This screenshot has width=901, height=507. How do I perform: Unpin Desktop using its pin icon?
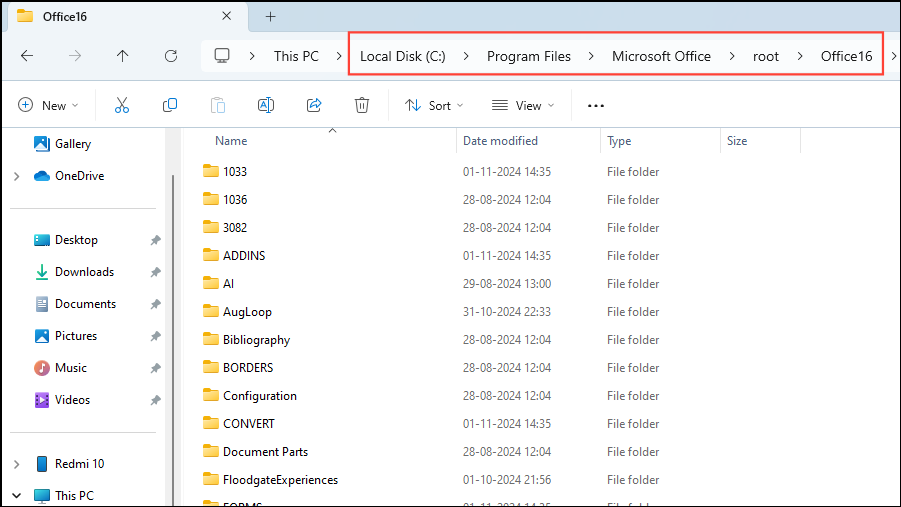(156, 240)
